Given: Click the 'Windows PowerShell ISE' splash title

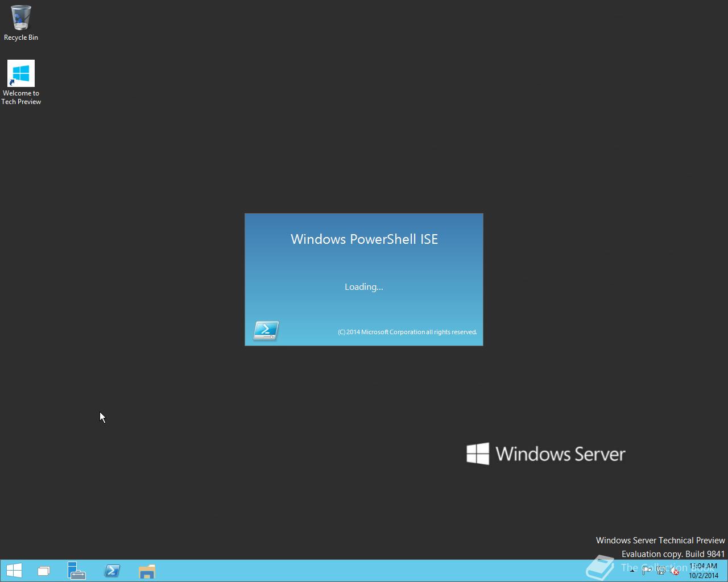Looking at the screenshot, I should click(364, 239).
